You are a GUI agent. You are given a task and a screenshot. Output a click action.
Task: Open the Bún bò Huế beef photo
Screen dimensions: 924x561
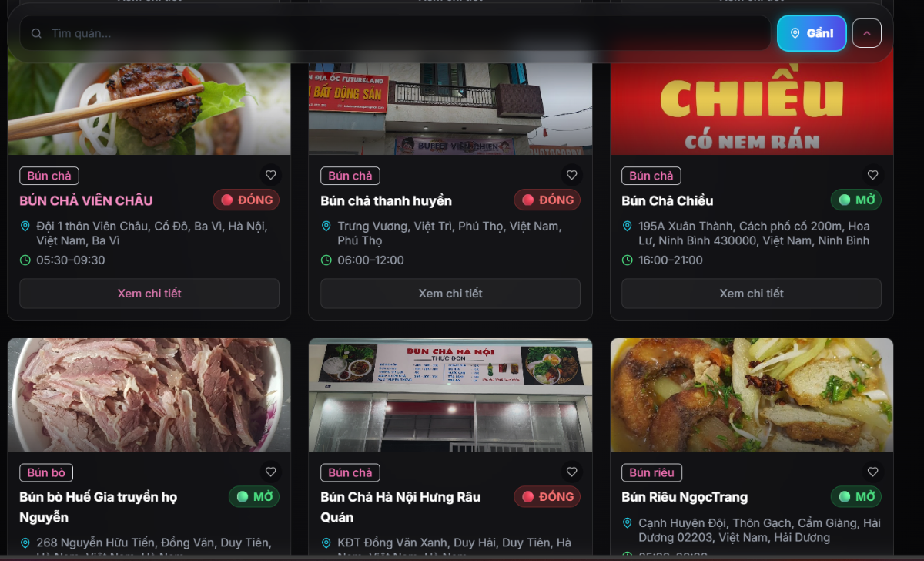[x=149, y=395]
